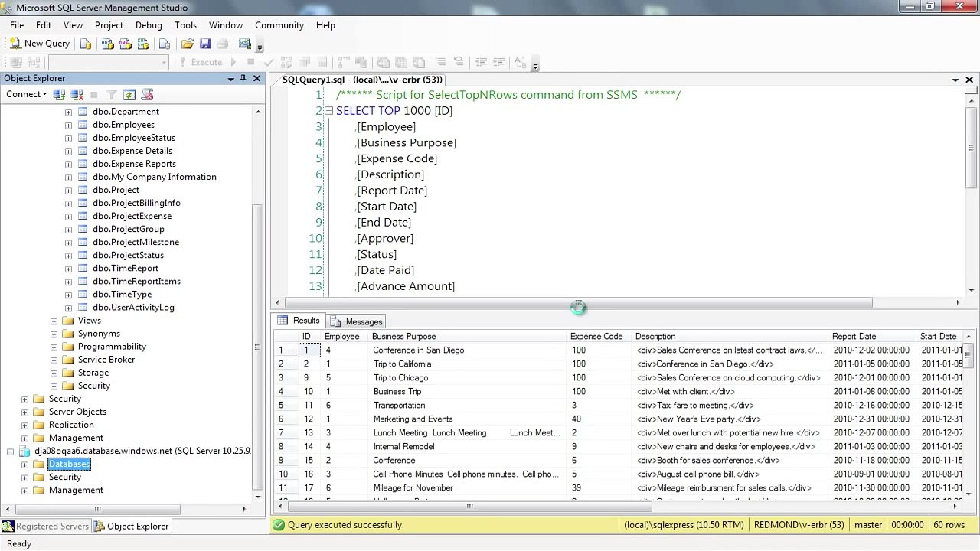Open the File menu
The height and width of the screenshot is (551, 980).
point(17,25)
